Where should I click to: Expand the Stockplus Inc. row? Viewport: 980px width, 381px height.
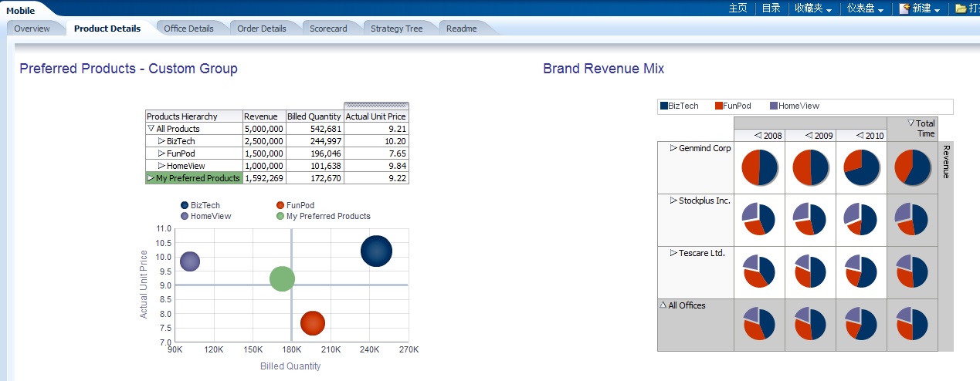pyautogui.click(x=673, y=200)
